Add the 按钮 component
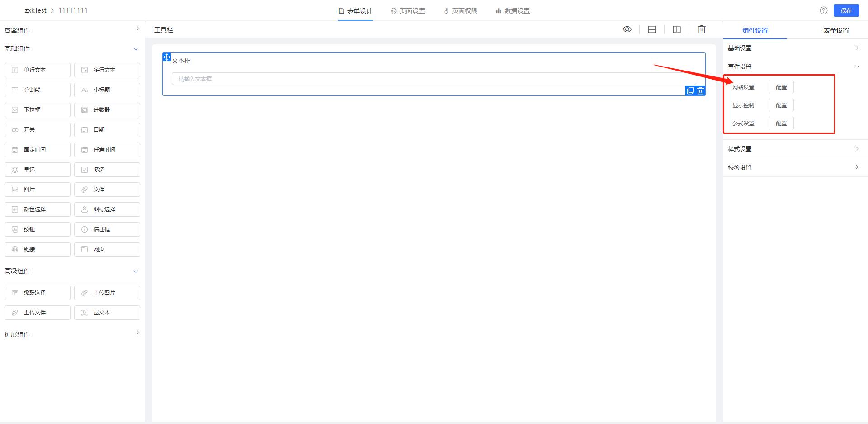Viewport: 868px width, 424px height. coord(38,229)
